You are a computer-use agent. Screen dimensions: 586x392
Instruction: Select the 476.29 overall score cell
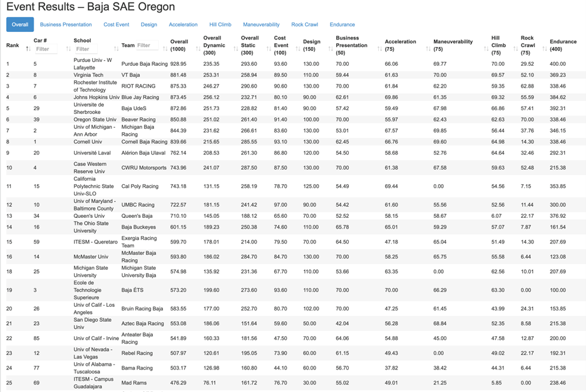point(178,383)
